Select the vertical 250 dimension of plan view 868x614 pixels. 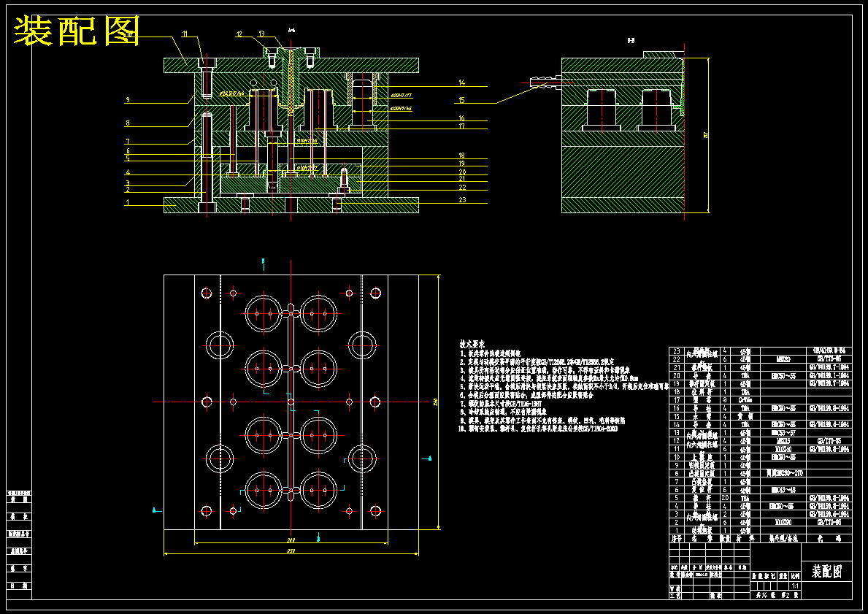tap(435, 402)
